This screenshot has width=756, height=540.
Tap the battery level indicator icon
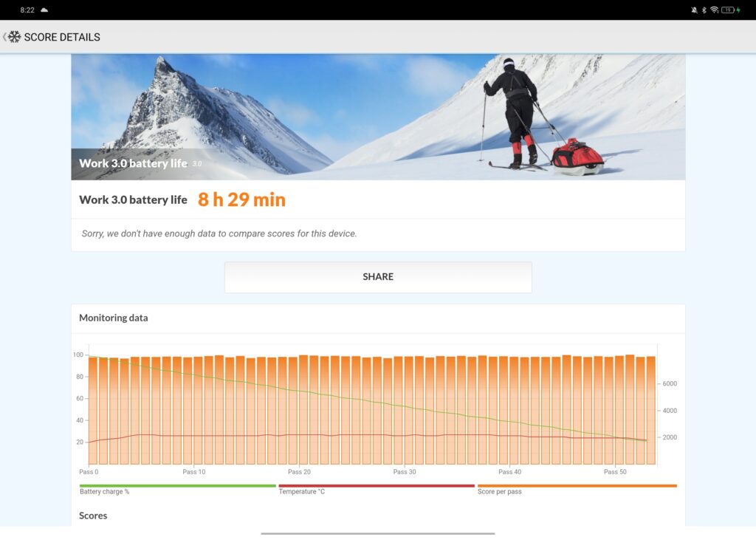pos(729,10)
